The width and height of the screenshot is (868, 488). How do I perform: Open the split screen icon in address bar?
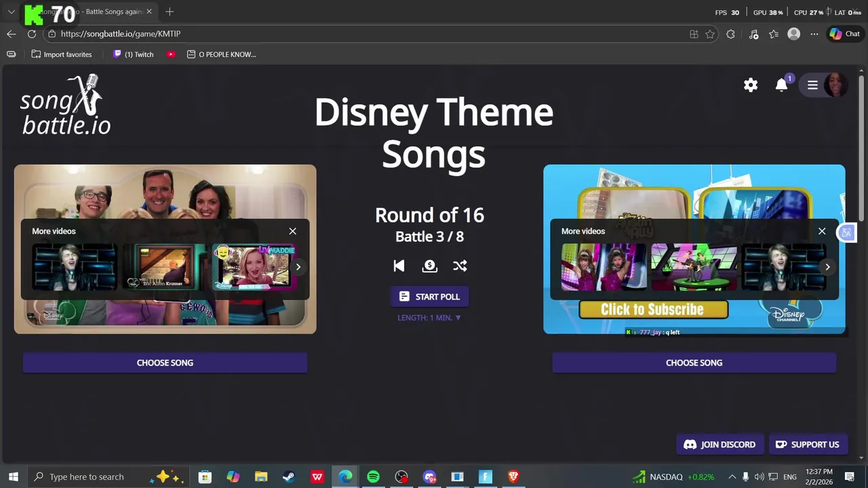pos(694,34)
